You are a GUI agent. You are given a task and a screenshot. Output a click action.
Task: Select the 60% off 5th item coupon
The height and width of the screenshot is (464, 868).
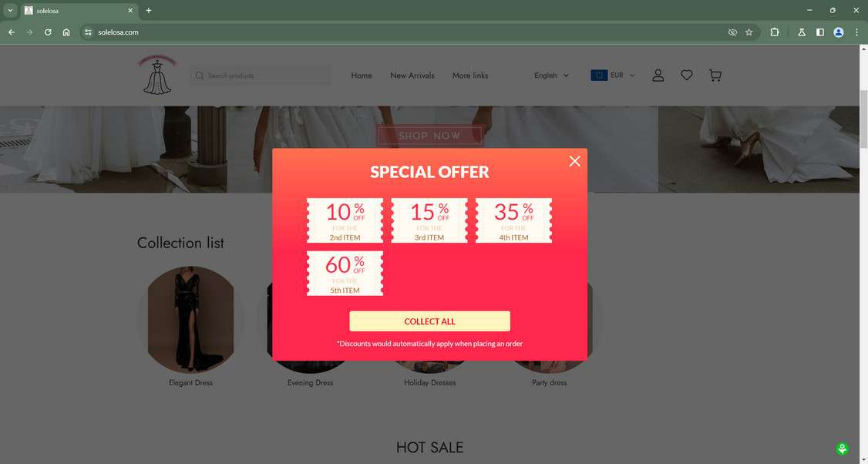[345, 273]
